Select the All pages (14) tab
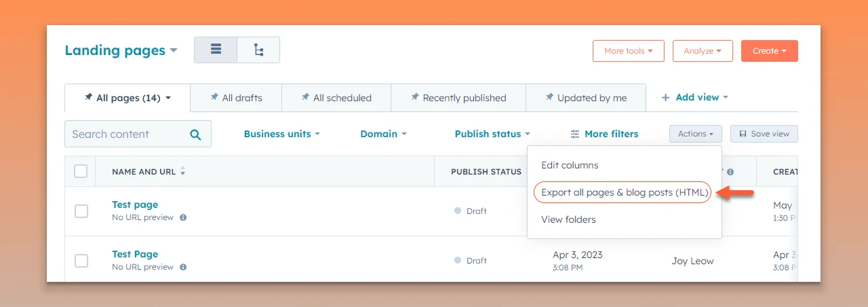868x307 pixels. (x=127, y=98)
